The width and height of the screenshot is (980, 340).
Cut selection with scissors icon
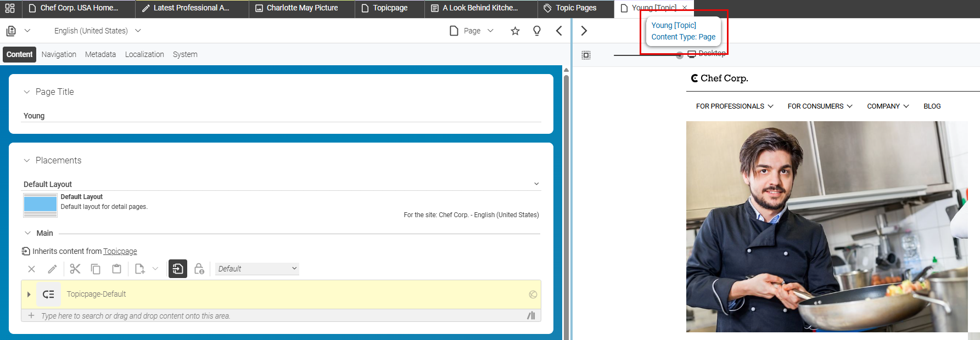click(75, 269)
